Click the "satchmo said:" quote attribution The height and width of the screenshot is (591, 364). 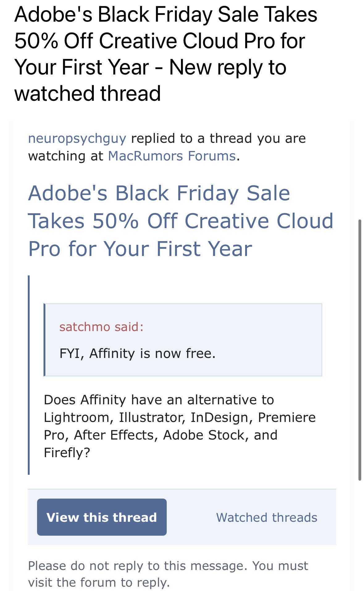[x=102, y=327]
